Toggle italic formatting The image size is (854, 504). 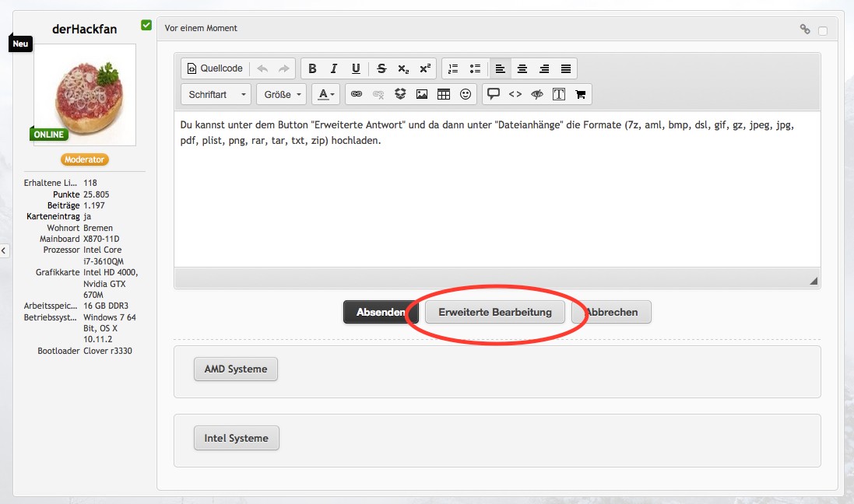pos(334,68)
